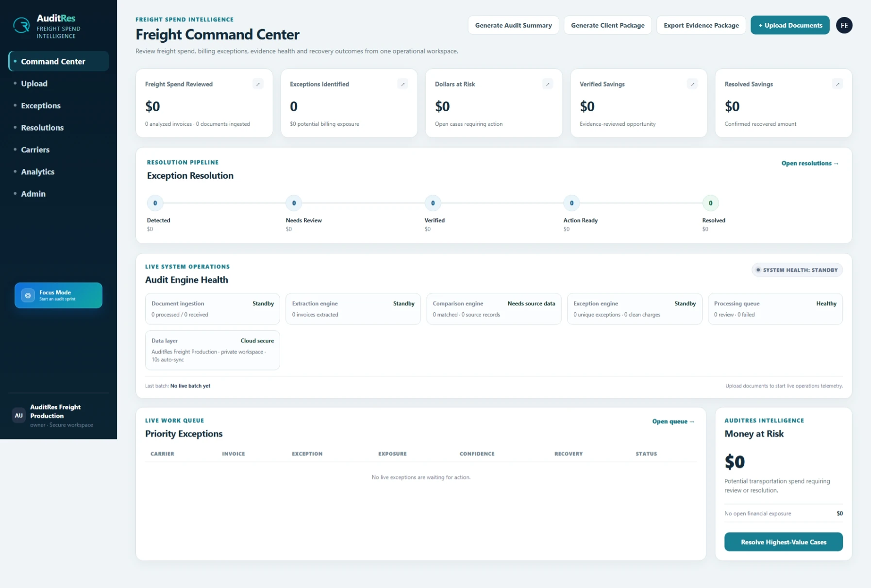Image resolution: width=871 pixels, height=588 pixels.
Task: Go to Command Center in sidebar
Action: point(59,61)
